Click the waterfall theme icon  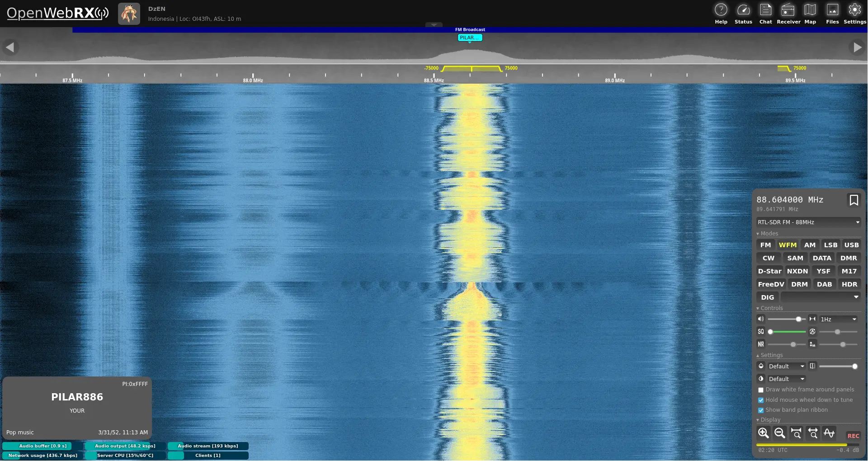pos(761,366)
